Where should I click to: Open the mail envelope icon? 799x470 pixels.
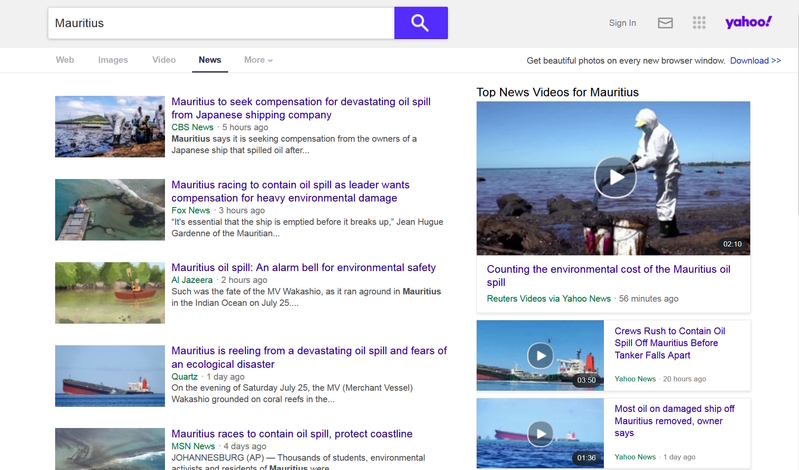click(665, 23)
